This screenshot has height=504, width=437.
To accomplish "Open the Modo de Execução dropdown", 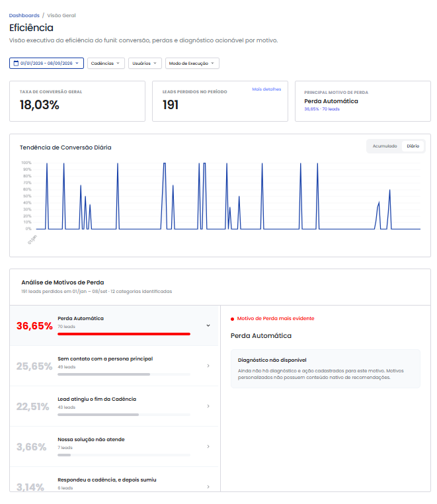I will 192,63.
